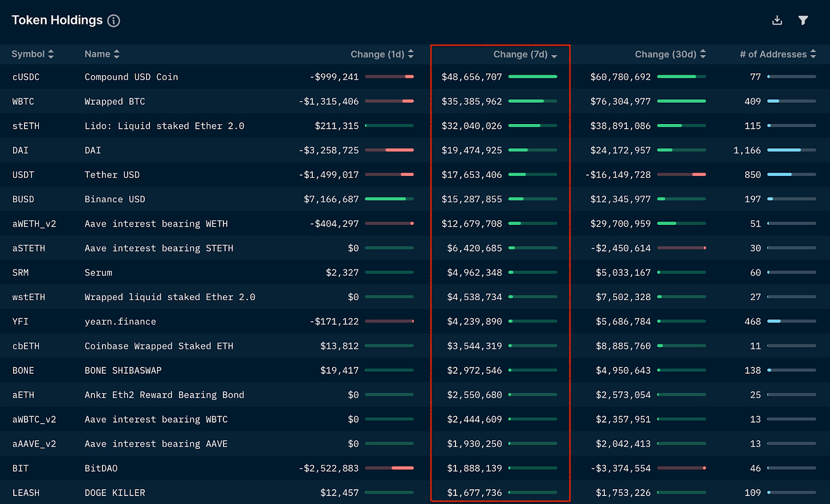Open the filter funnel icon
This screenshot has width=830, height=504.
803,21
